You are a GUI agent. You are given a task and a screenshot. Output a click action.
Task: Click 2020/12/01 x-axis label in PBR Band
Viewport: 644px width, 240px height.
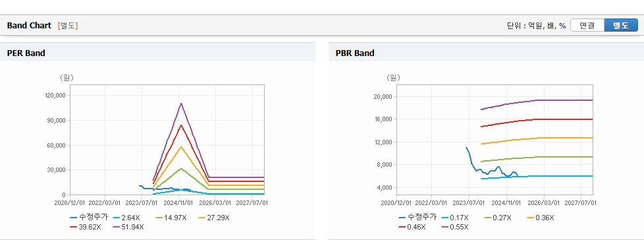397,202
